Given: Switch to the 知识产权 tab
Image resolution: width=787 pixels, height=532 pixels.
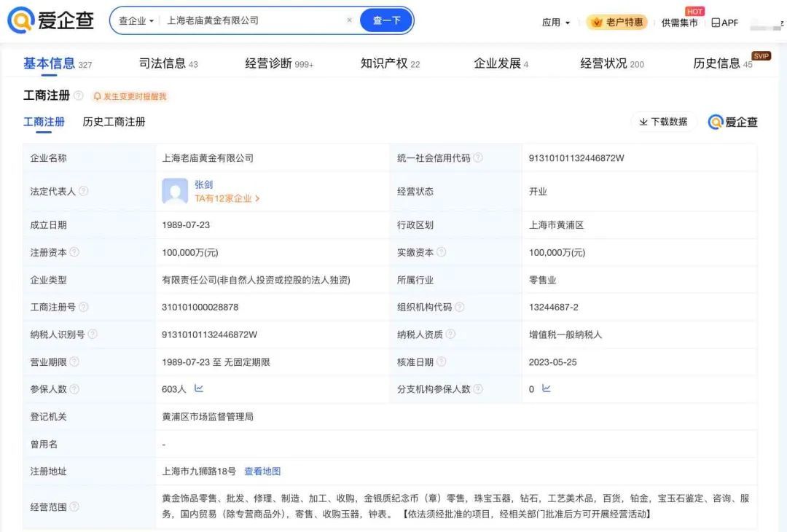Looking at the screenshot, I should click(390, 63).
